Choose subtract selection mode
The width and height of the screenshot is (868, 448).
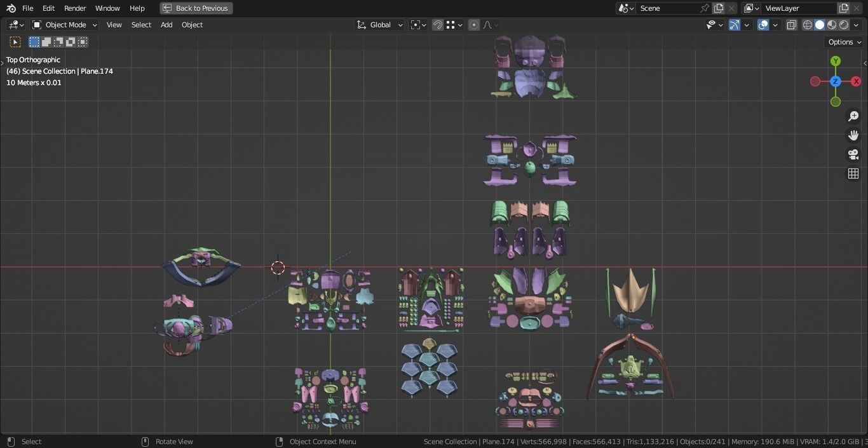click(x=58, y=42)
